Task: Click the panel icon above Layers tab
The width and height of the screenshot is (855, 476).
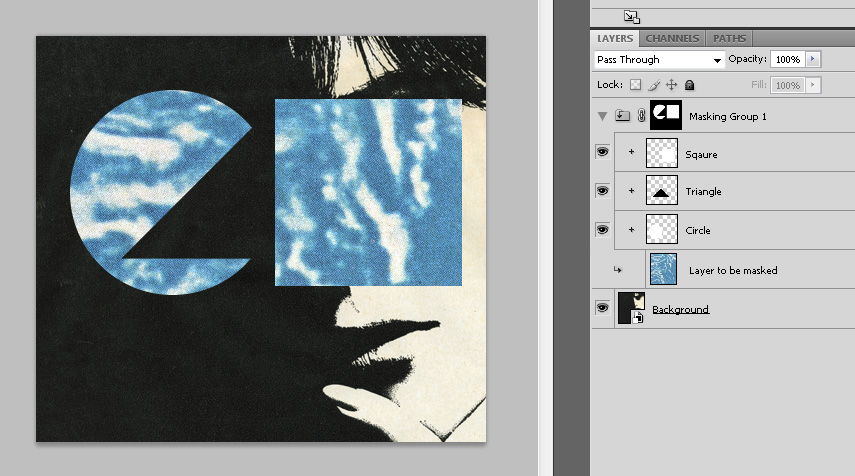Action: click(630, 16)
